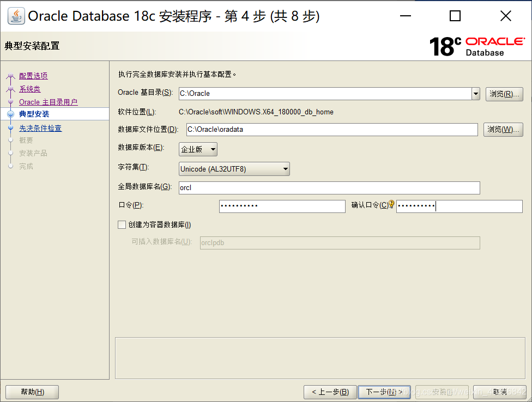Focus the 全局数据库名 orcl field
This screenshot has height=402, width=532.
tap(329, 188)
